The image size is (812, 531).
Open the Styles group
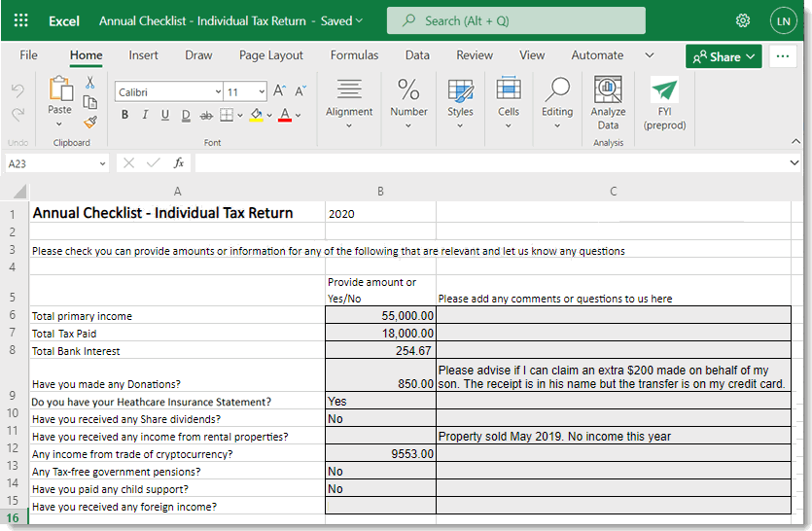point(460,102)
